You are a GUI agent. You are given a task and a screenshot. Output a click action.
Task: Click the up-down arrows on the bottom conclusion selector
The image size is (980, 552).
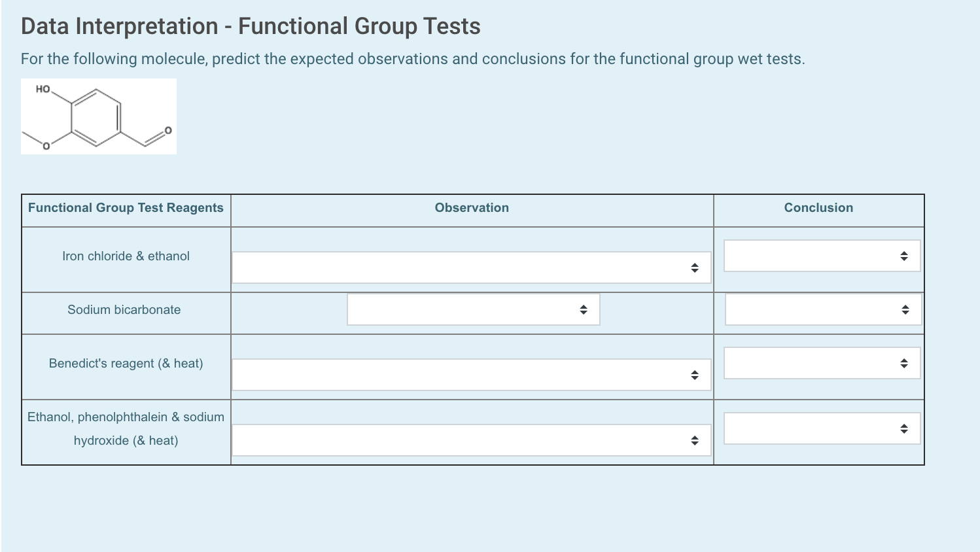pos(905,428)
